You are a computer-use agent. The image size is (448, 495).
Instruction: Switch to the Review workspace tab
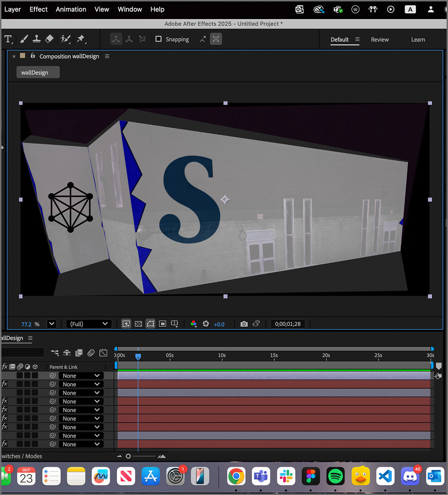point(380,40)
